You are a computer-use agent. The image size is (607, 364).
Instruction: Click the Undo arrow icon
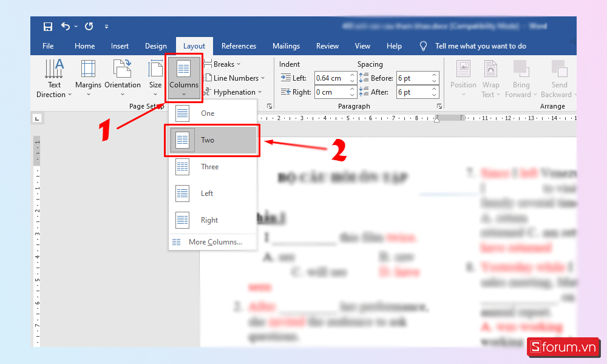click(x=66, y=26)
